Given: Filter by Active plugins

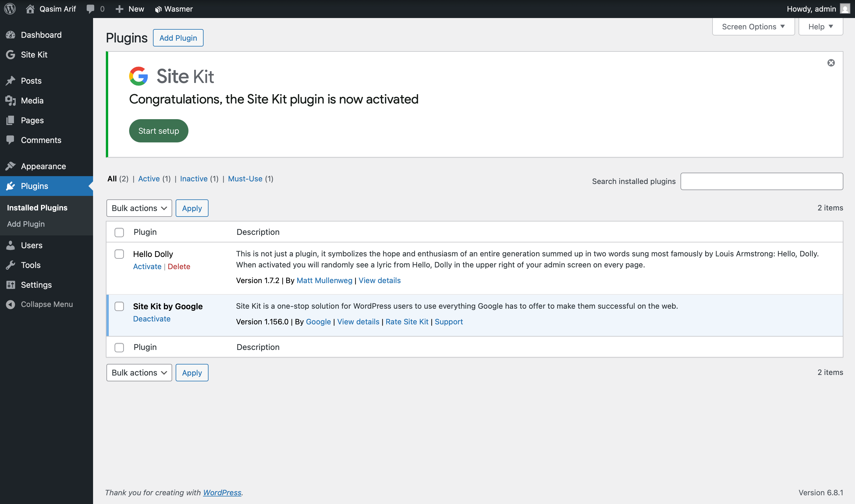Looking at the screenshot, I should tap(149, 179).
